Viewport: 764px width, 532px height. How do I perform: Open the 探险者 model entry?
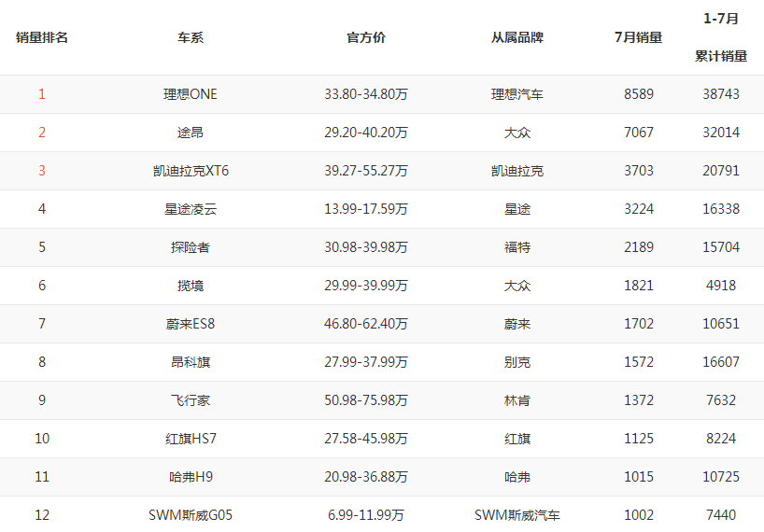191,247
